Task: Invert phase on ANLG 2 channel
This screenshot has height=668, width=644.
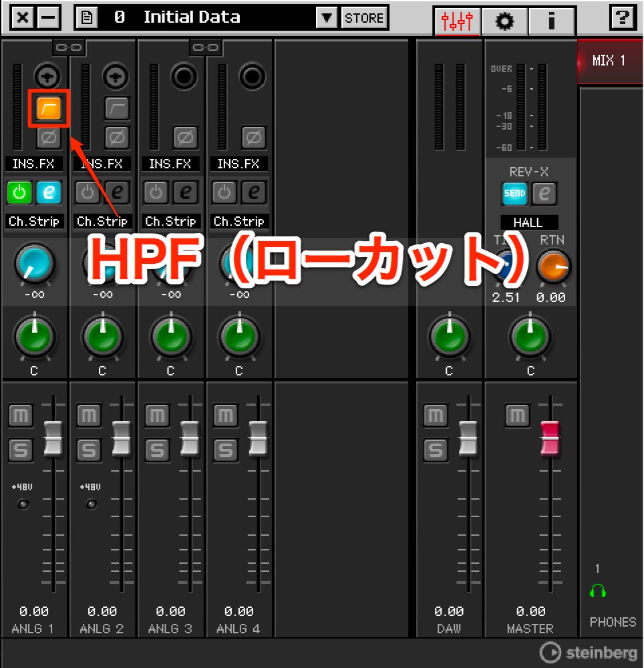Action: point(117,137)
